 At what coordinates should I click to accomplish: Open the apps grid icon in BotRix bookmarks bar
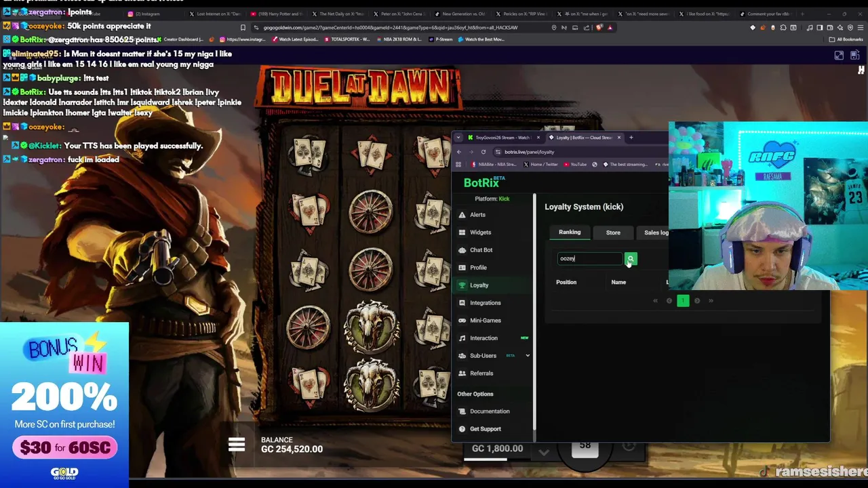pyautogui.click(x=459, y=164)
